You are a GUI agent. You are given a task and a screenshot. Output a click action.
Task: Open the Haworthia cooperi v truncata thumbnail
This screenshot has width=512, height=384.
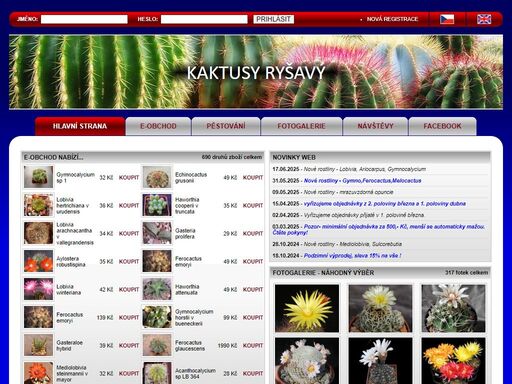click(x=157, y=205)
